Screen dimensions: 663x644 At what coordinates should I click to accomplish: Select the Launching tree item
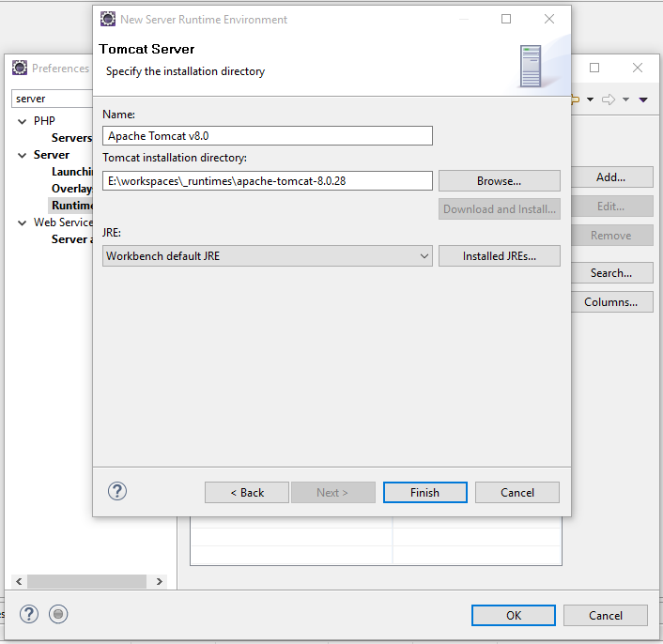pyautogui.click(x=71, y=172)
